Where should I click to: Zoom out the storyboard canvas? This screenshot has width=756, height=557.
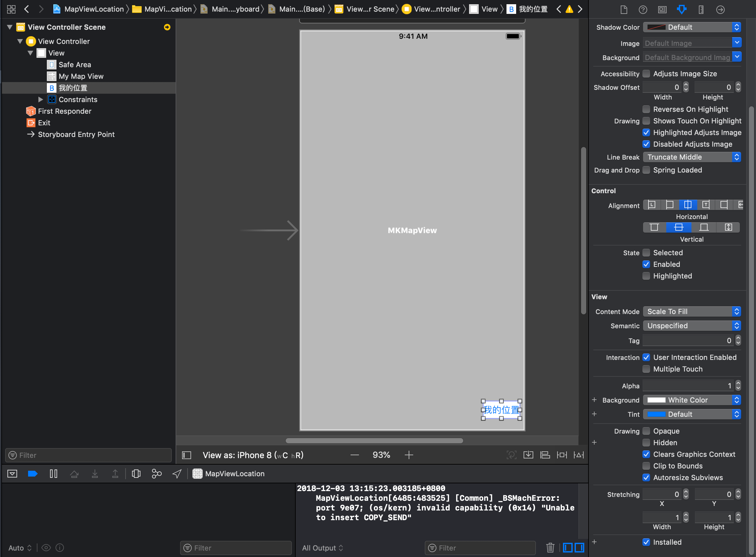click(x=354, y=455)
